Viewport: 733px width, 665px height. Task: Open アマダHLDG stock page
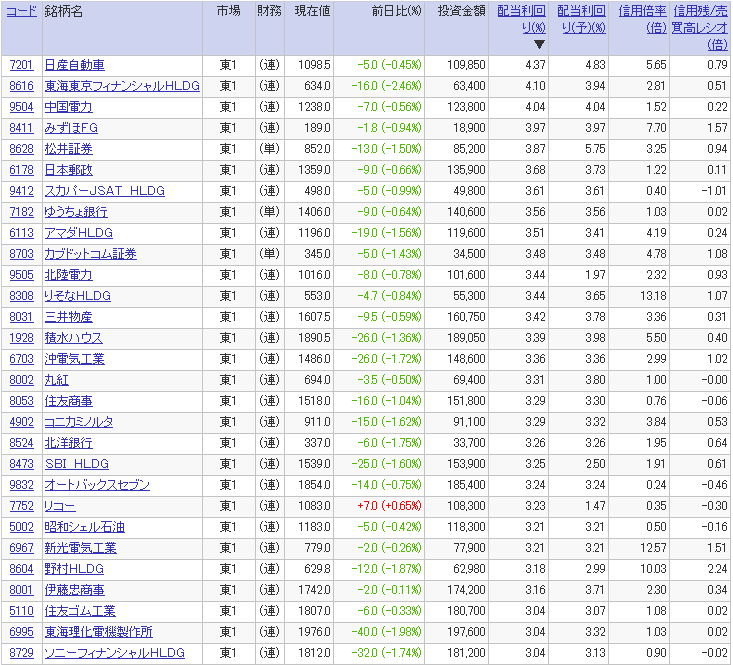pyautogui.click(x=79, y=233)
